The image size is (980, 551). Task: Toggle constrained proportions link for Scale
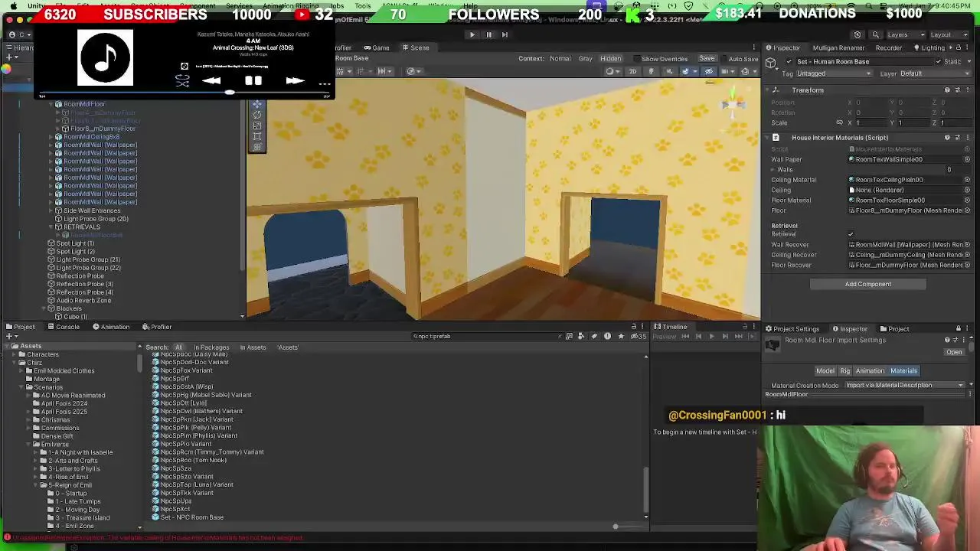pyautogui.click(x=839, y=122)
